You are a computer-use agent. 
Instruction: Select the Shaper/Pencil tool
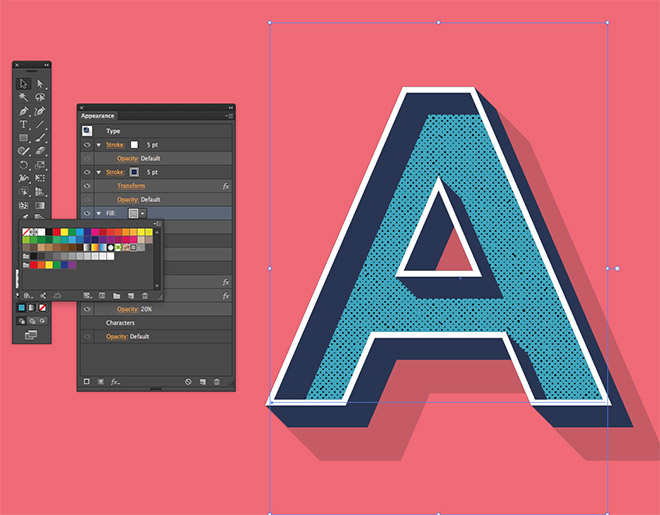tap(24, 151)
